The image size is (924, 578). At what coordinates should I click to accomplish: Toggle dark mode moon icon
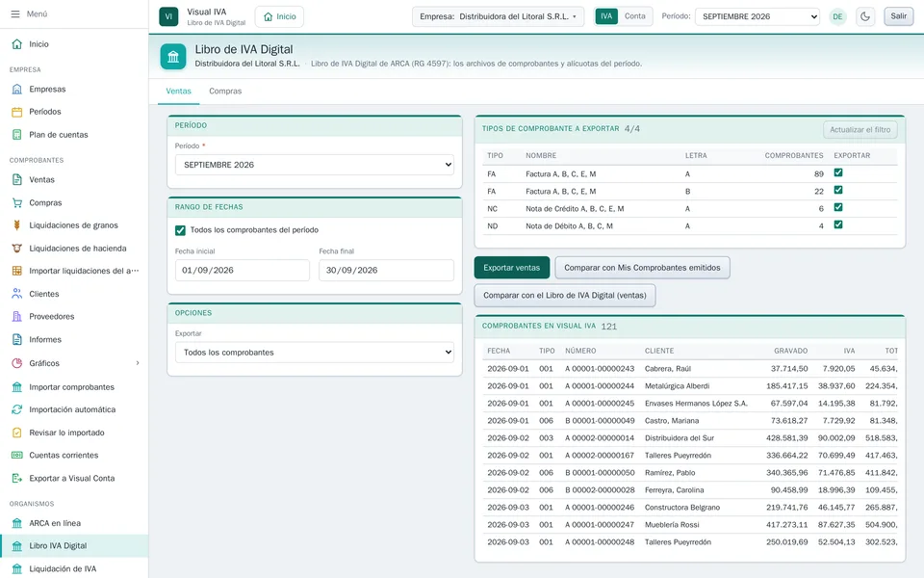pyautogui.click(x=865, y=16)
